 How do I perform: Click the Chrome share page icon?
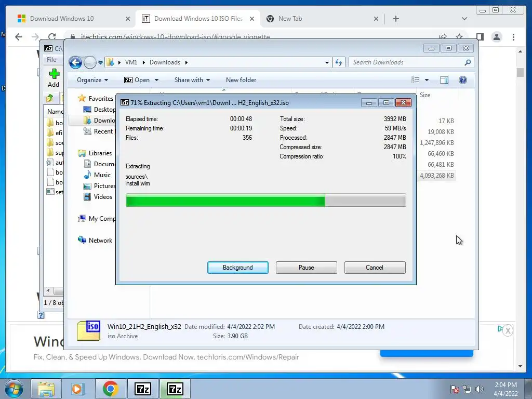(x=443, y=37)
